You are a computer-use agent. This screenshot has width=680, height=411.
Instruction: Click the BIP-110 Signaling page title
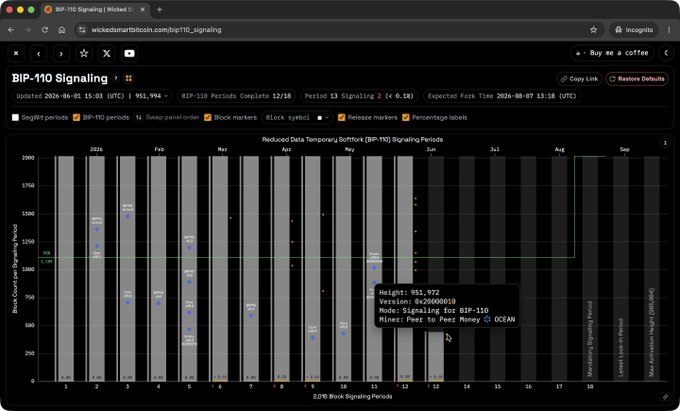(x=60, y=78)
